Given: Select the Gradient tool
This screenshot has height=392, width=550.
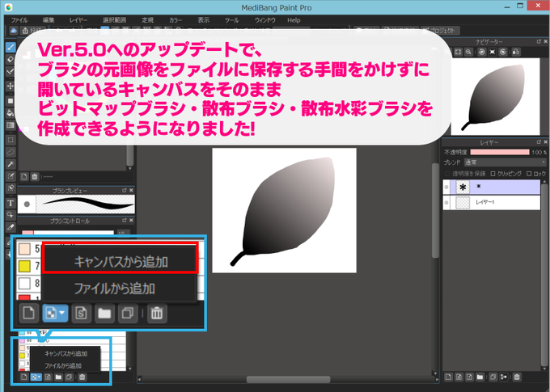Looking at the screenshot, I should [11, 125].
